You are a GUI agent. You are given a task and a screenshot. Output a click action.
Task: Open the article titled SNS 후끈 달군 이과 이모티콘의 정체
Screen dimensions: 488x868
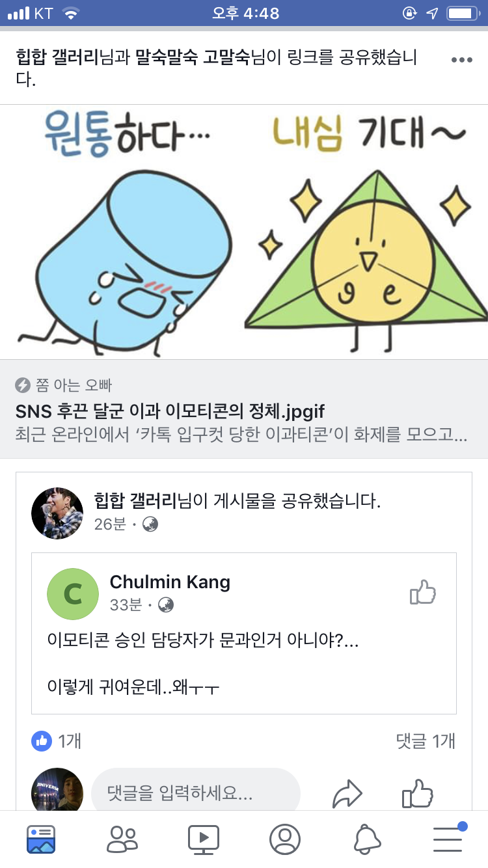tap(170, 411)
